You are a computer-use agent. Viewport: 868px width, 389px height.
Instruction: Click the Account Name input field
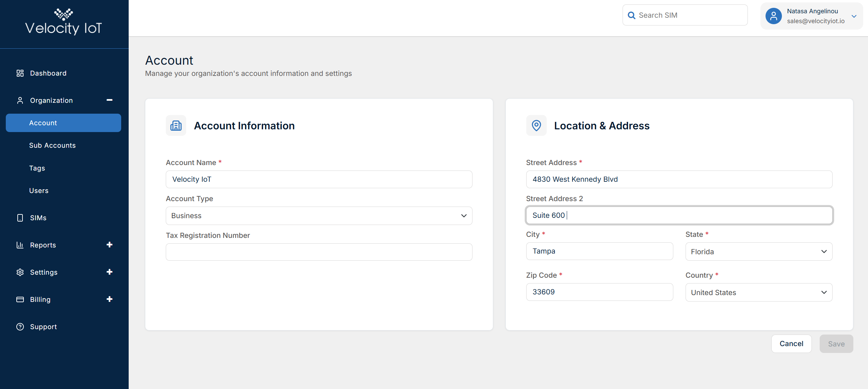point(319,179)
